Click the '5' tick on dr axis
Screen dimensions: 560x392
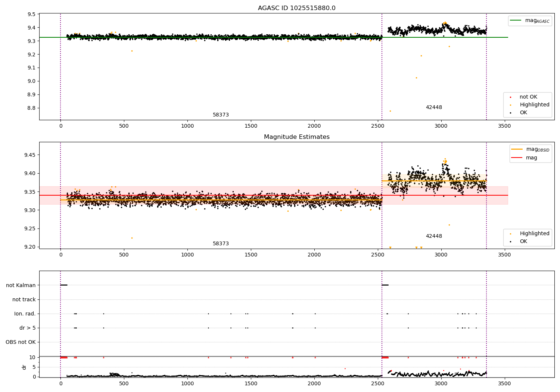point(34,367)
